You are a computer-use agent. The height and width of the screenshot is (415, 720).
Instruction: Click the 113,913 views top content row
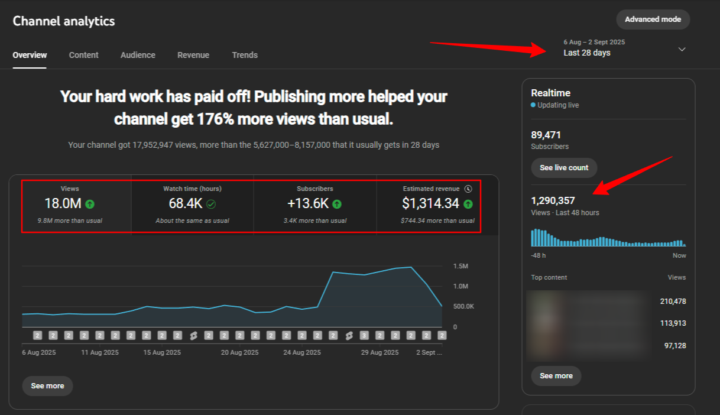608,323
